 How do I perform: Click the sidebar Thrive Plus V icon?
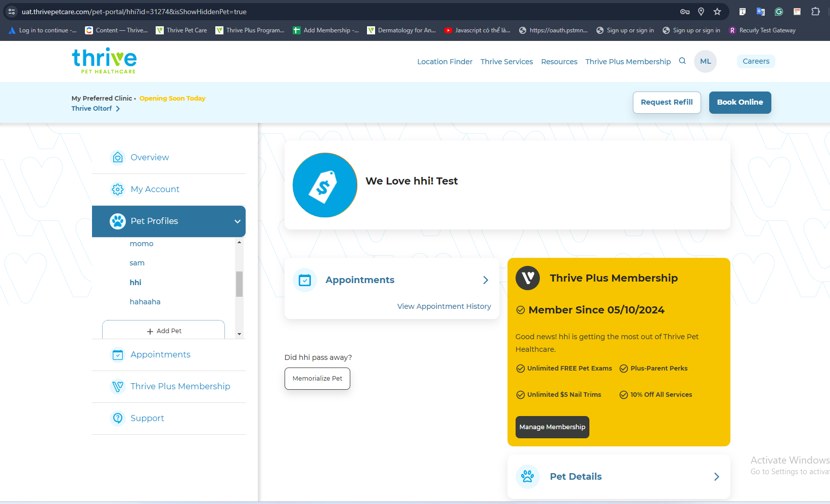pyautogui.click(x=118, y=386)
